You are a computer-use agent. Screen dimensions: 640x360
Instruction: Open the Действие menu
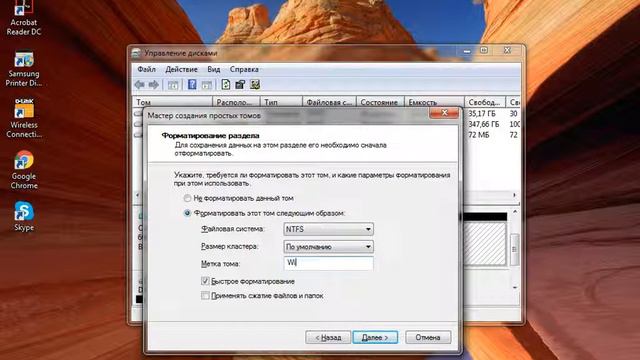(x=181, y=69)
